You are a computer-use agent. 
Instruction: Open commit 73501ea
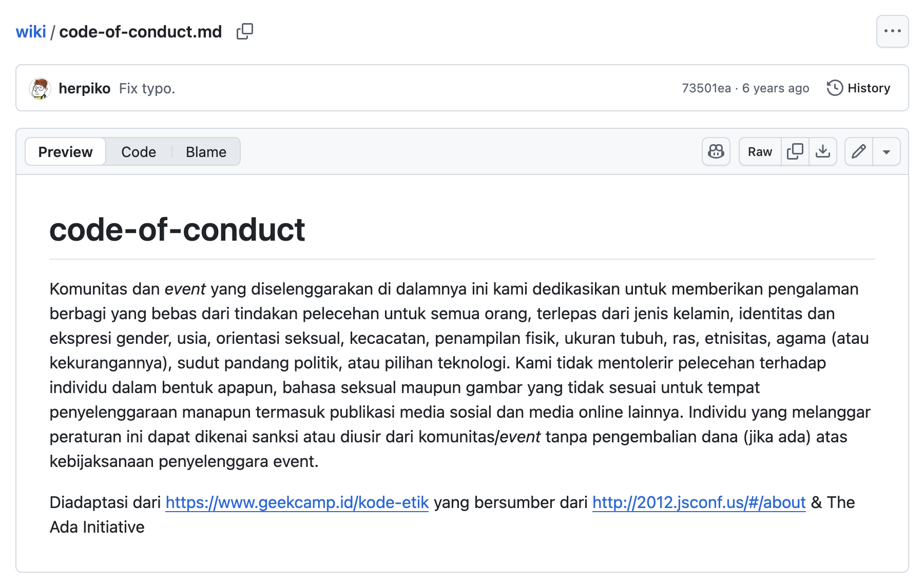(706, 88)
